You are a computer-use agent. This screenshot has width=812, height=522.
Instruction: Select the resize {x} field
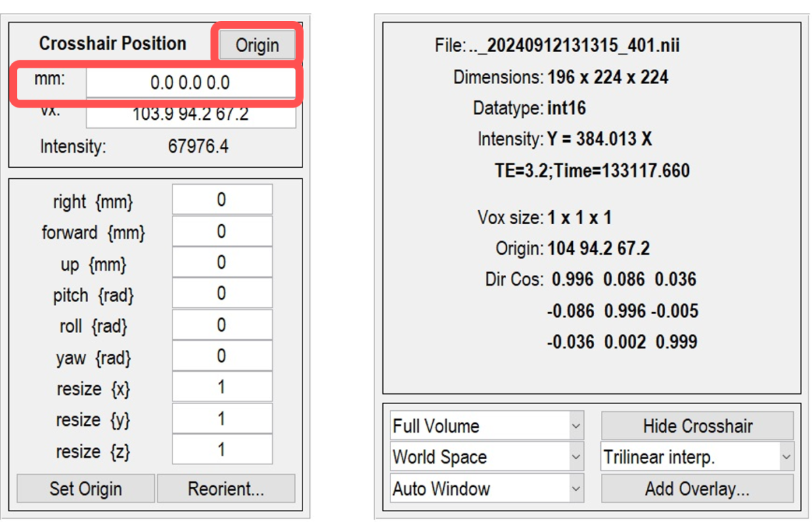pyautogui.click(x=222, y=388)
